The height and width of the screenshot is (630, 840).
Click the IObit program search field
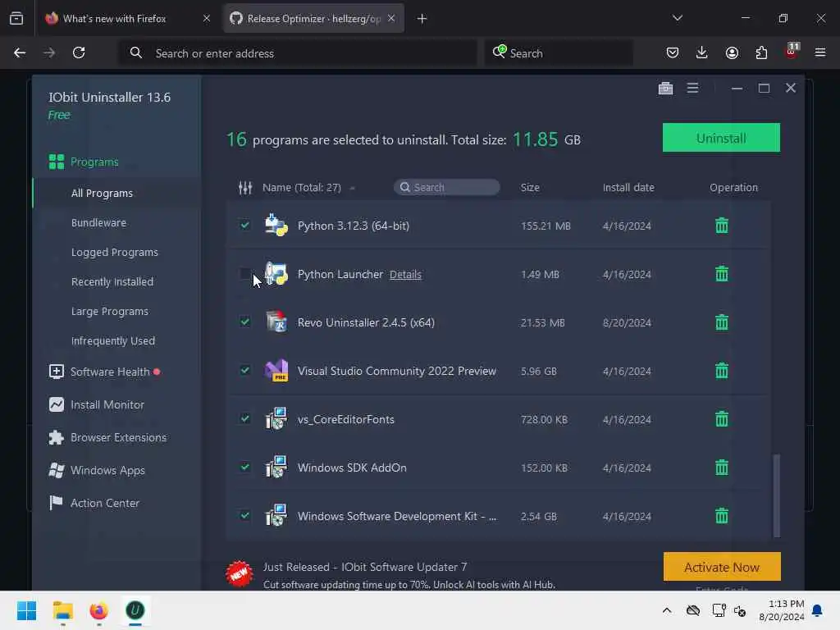pos(447,187)
